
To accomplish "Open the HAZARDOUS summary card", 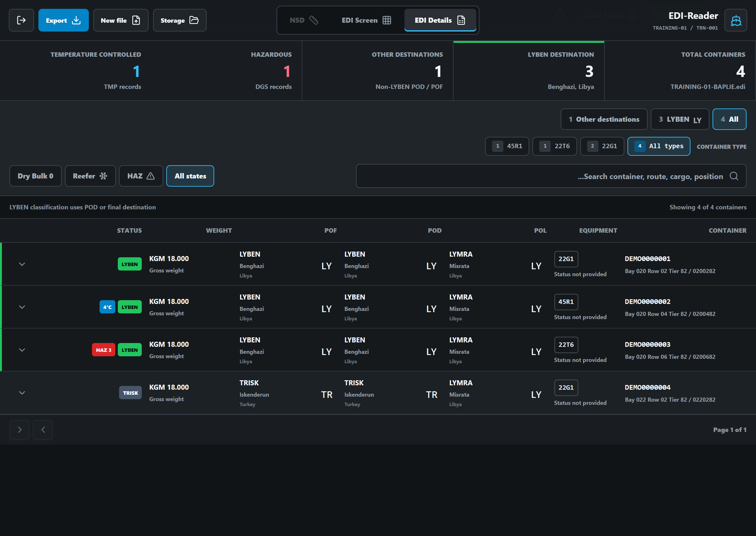I will pyautogui.click(x=226, y=71).
